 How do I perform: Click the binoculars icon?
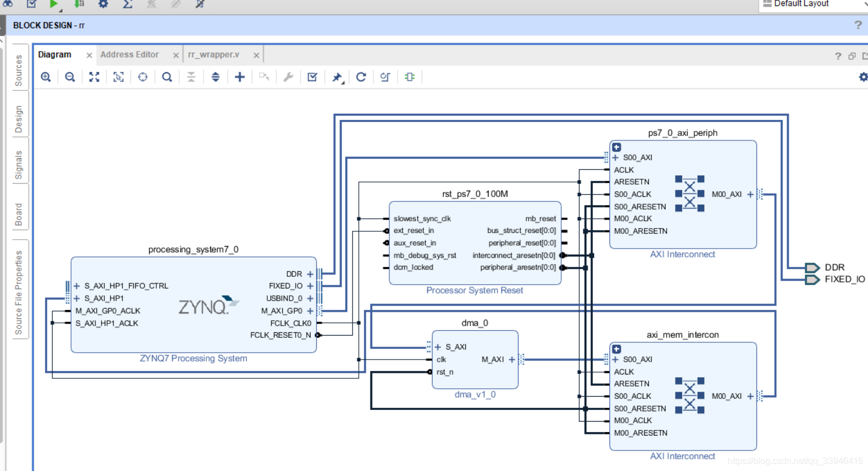click(8, 4)
